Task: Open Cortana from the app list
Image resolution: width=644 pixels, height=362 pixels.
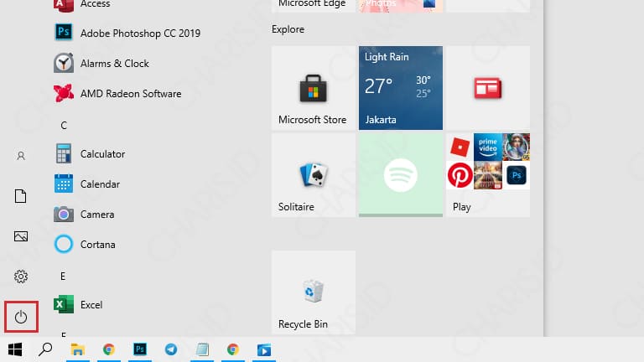Action: point(85,245)
